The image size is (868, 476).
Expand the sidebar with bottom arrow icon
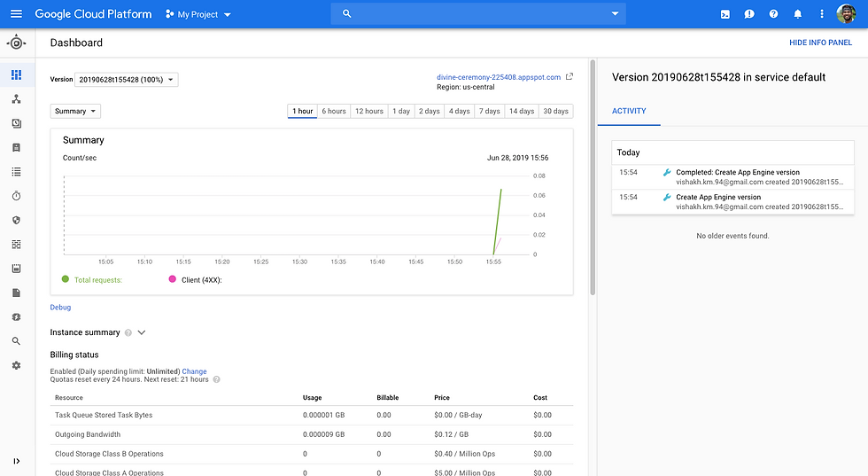tap(16, 461)
